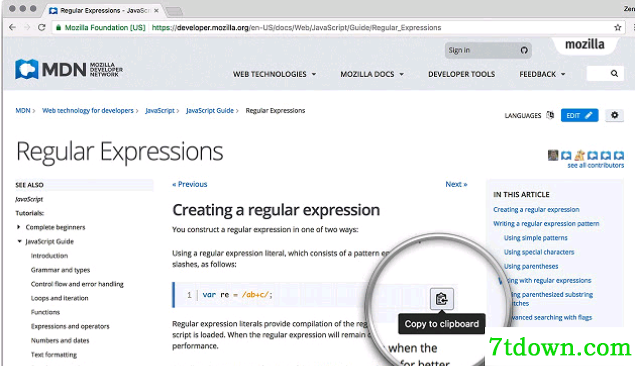Screen dimensions: 635x366
Task: Open the JavaScript Guide breadcrumb link
Action: click(210, 111)
